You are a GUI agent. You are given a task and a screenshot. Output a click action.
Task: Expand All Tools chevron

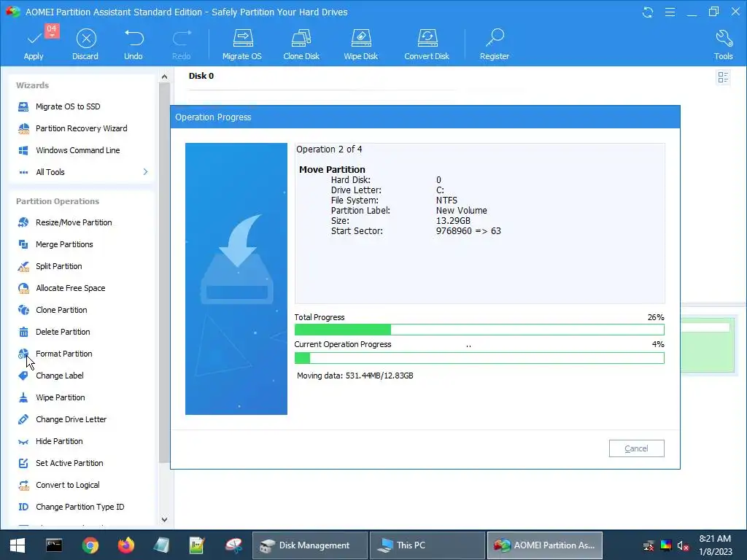tap(145, 172)
